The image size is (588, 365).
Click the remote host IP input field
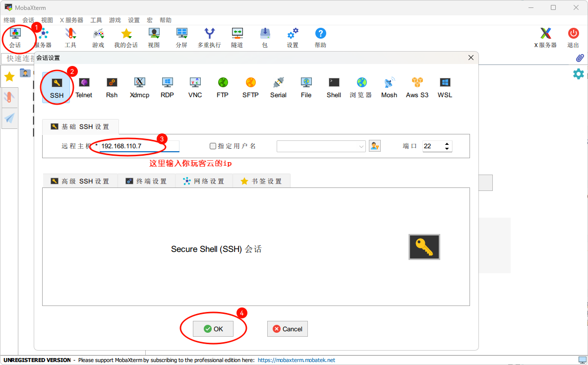pyautogui.click(x=139, y=146)
